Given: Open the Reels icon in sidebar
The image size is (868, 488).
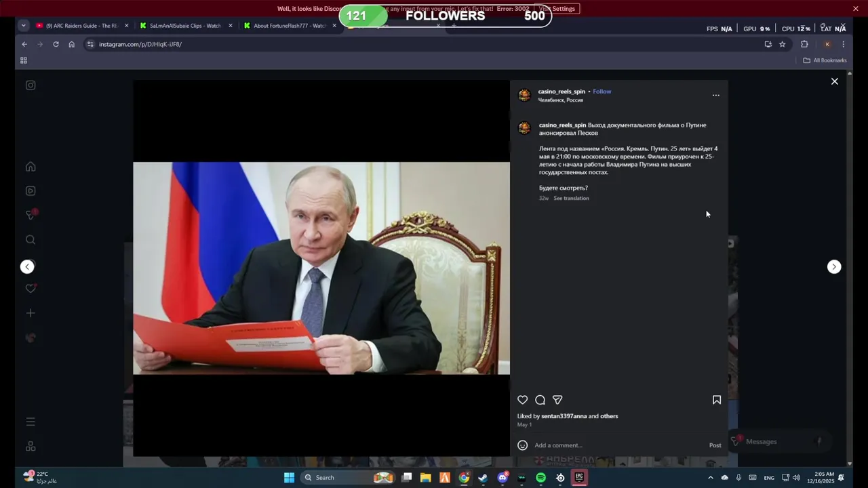Looking at the screenshot, I should [x=31, y=191].
